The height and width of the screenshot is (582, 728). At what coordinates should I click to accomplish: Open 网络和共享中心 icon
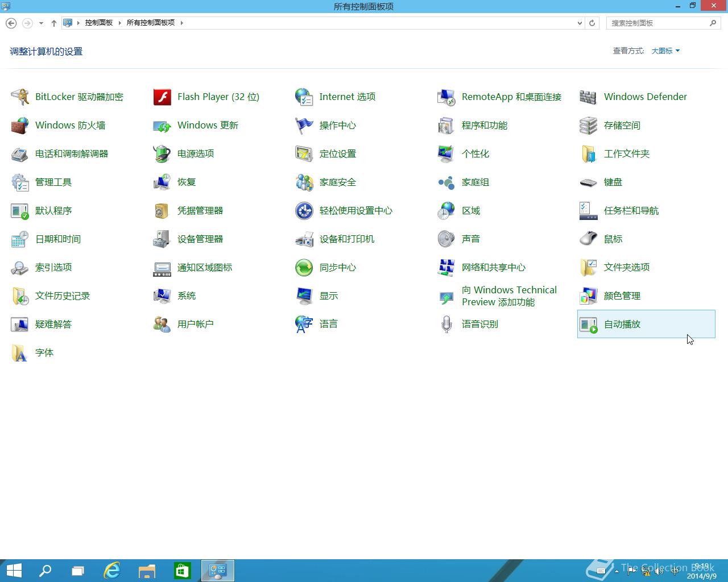(x=446, y=267)
